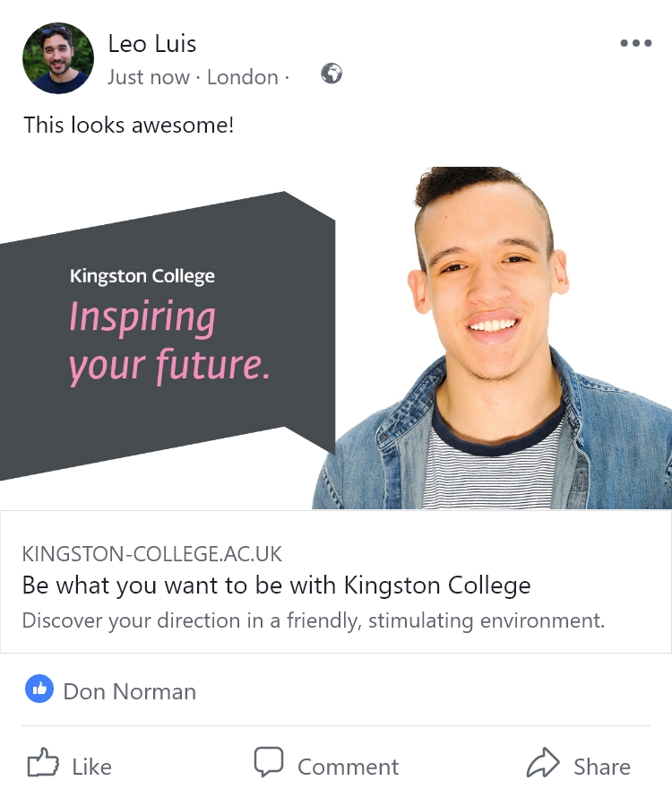Image resolution: width=672 pixels, height=798 pixels.
Task: Open the London location link
Action: tap(242, 77)
